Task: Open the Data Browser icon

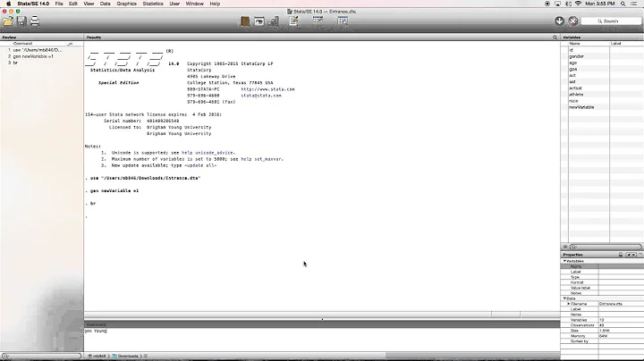Action: tap(343, 21)
